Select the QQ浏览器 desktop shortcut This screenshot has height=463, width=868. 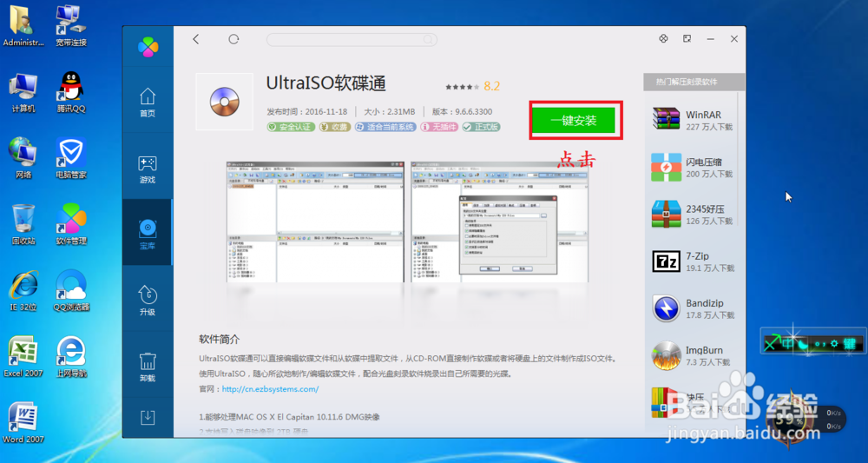[71, 290]
